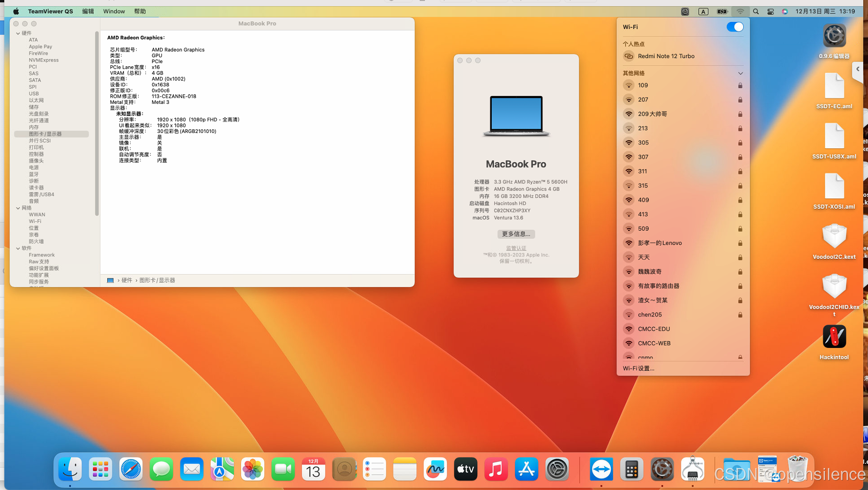
Task: Select Framework under 软件 in sidebar
Action: pos(41,255)
